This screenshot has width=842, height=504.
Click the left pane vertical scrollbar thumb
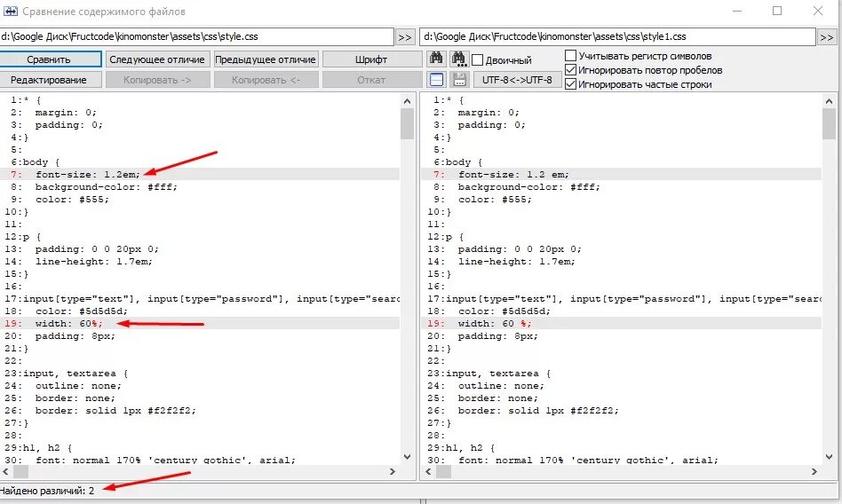[407, 123]
